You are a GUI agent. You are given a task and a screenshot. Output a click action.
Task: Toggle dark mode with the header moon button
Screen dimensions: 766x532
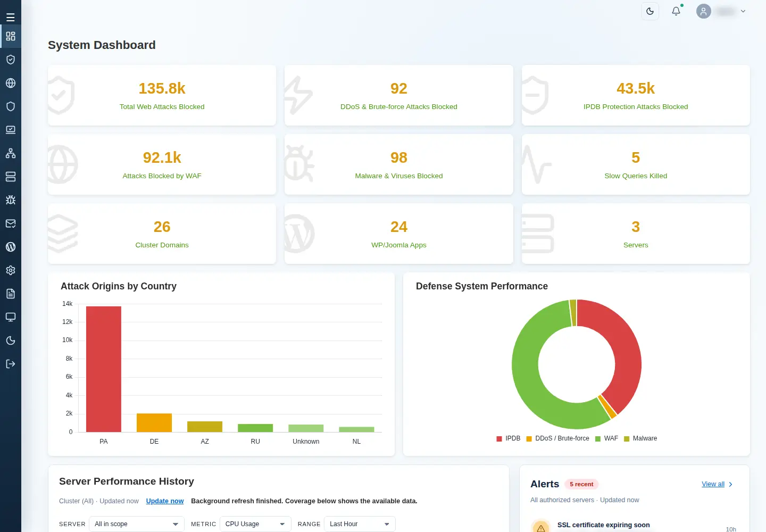coord(650,11)
